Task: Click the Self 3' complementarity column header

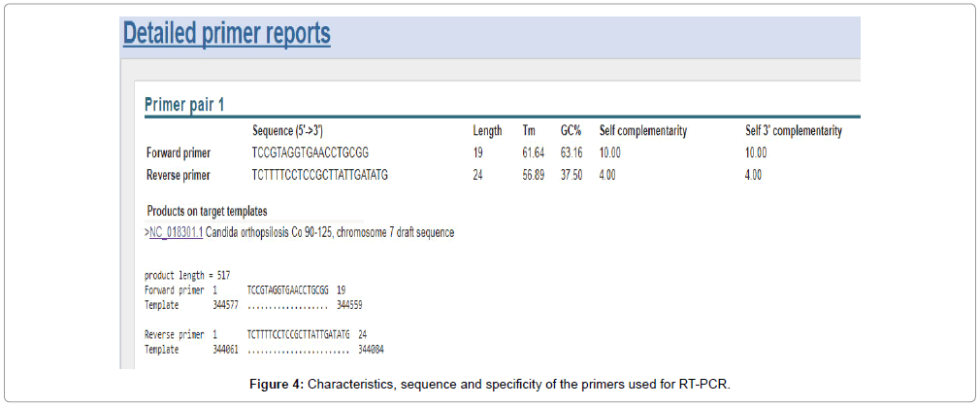Action: (x=793, y=131)
